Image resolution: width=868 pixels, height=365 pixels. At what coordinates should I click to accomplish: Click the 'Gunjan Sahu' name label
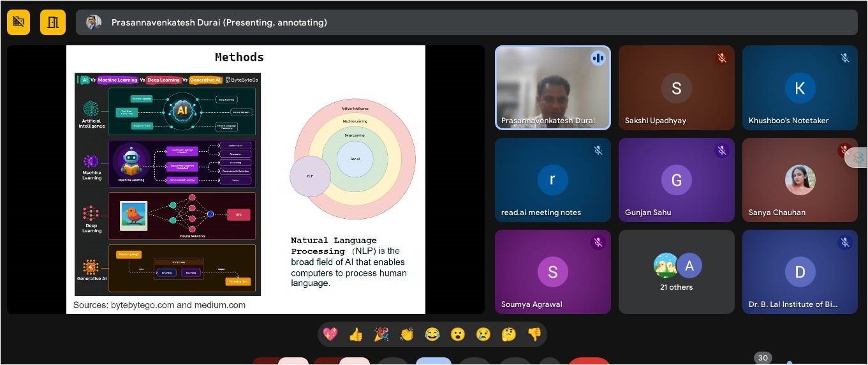coord(648,212)
